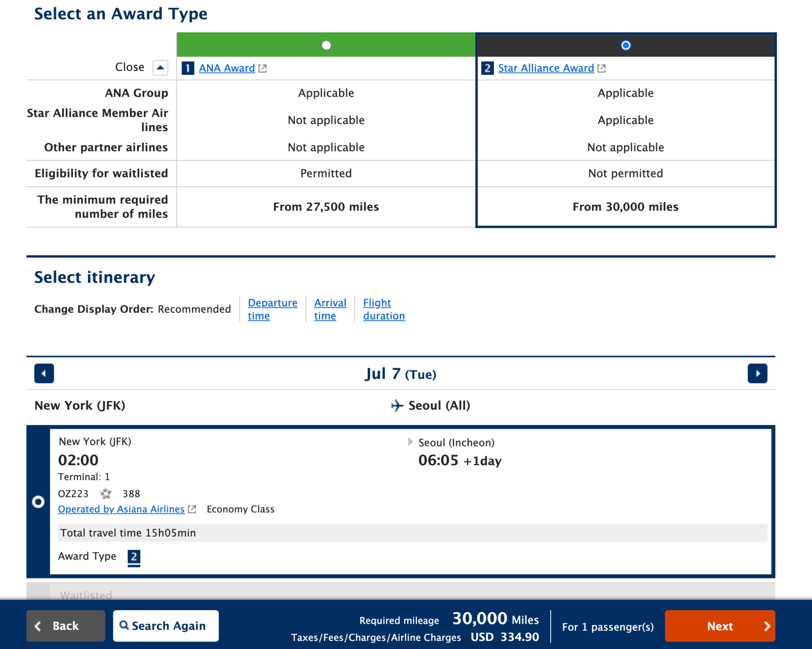This screenshot has height=649, width=812.
Task: Click the 'Eligibility for waitlisted' row label
Action: tap(101, 174)
